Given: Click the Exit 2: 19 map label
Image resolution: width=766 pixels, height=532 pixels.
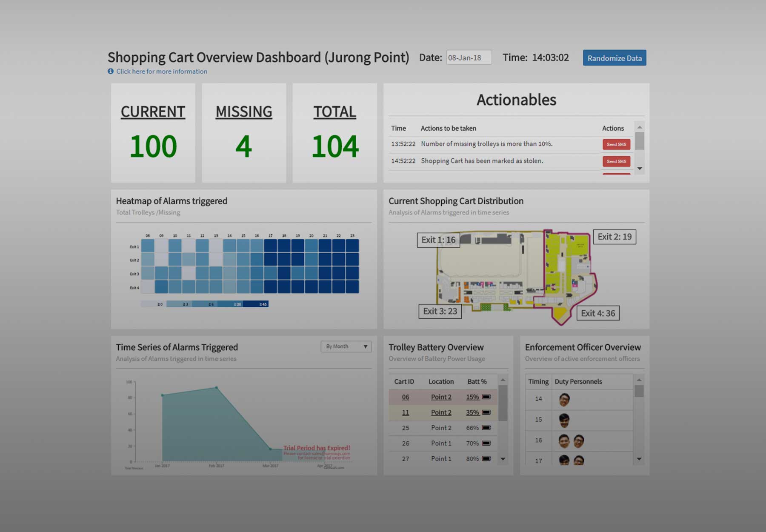Looking at the screenshot, I should (615, 237).
